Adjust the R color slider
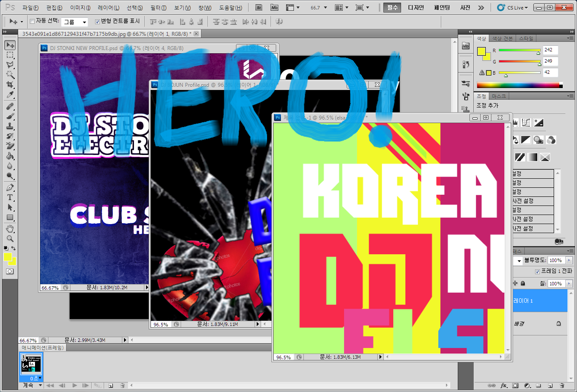 520,51
